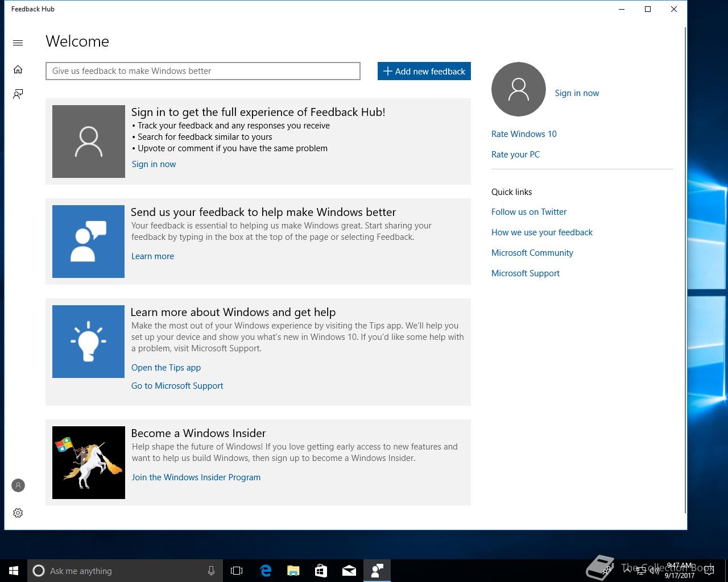Image resolution: width=728 pixels, height=582 pixels.
Task: Open Rate Windows 10 link
Action: click(524, 134)
